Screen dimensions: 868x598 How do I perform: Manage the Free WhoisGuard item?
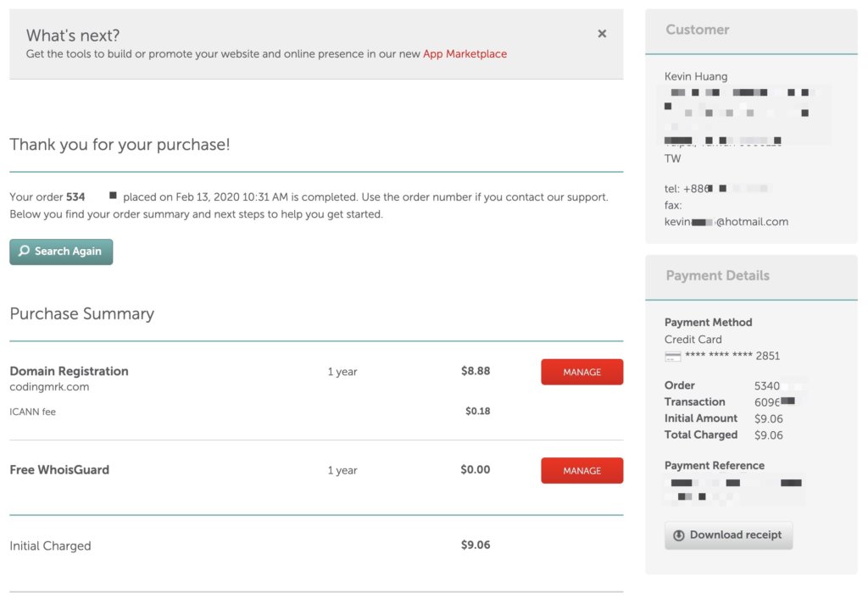click(x=581, y=470)
